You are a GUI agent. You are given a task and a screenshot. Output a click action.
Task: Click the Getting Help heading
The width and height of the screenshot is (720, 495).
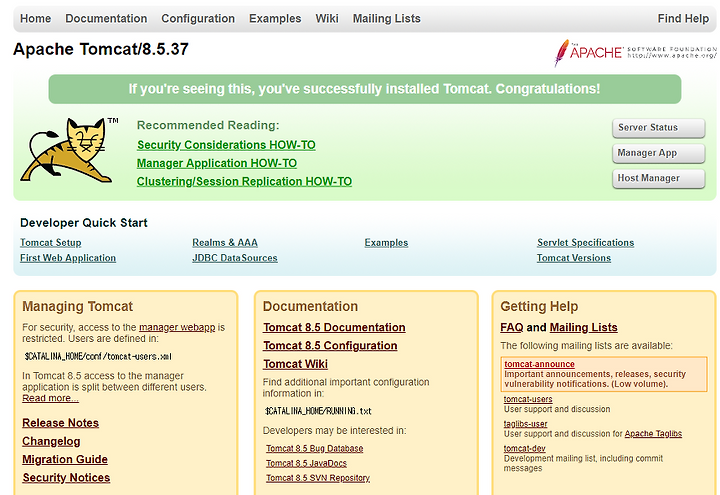coord(539,306)
